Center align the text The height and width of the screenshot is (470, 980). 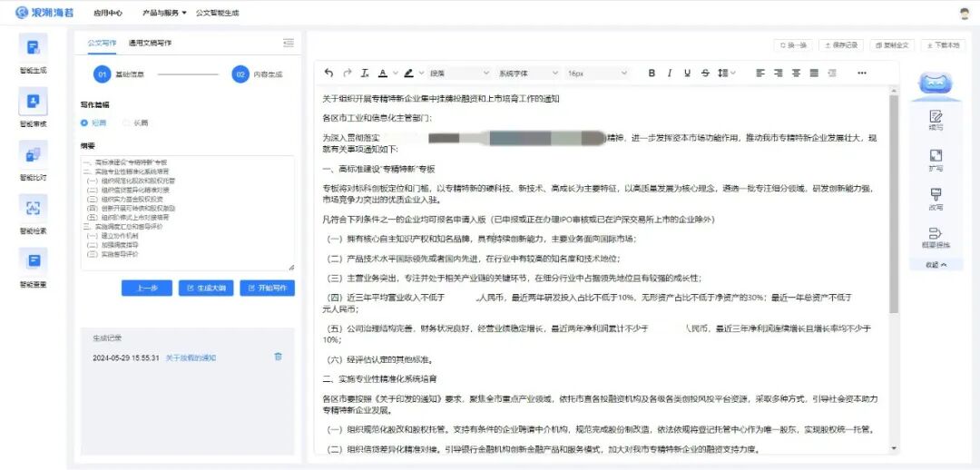coord(797,73)
